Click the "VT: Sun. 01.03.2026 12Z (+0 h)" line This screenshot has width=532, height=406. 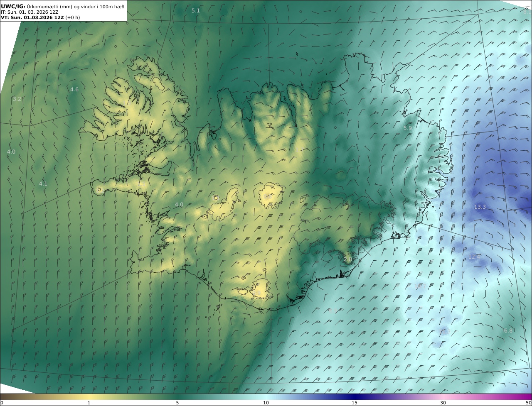pyautogui.click(x=40, y=17)
